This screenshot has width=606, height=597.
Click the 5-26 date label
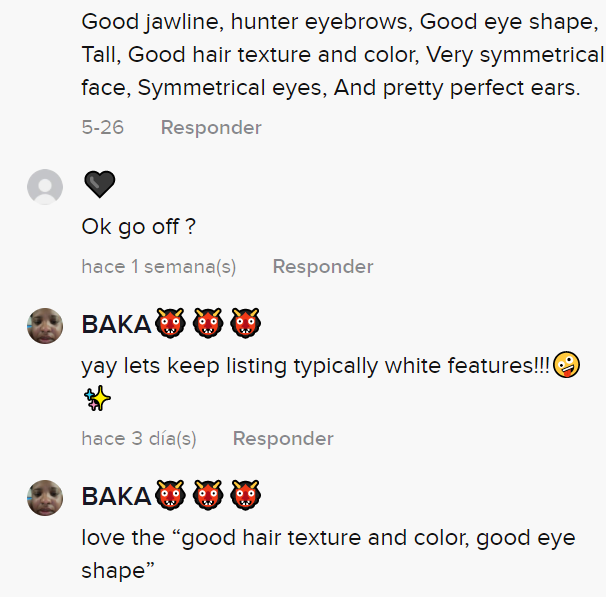tap(103, 128)
